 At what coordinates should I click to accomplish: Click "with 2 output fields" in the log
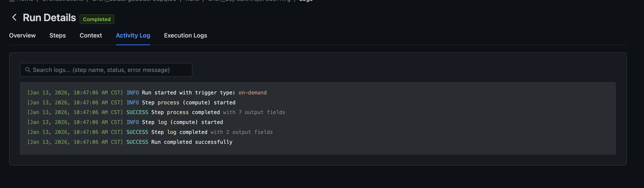(x=241, y=132)
